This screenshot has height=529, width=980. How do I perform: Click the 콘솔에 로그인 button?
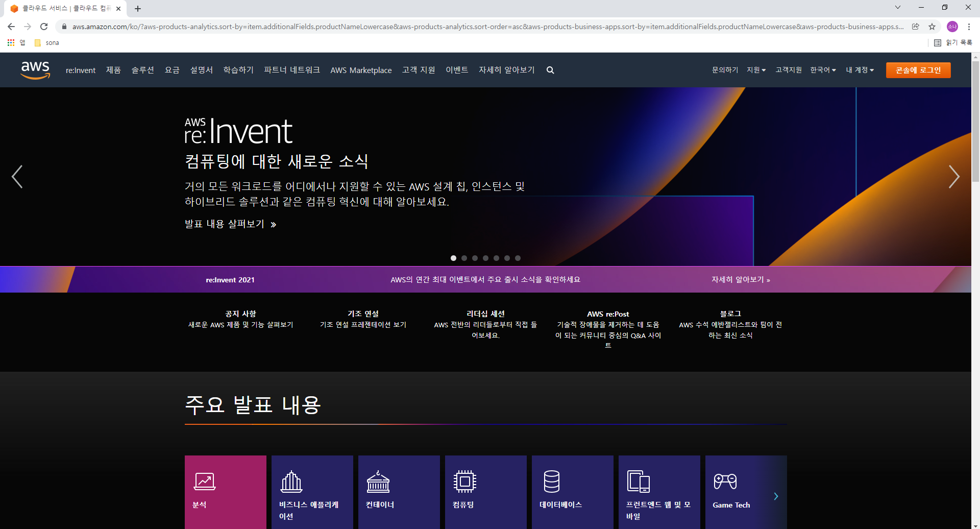click(918, 70)
